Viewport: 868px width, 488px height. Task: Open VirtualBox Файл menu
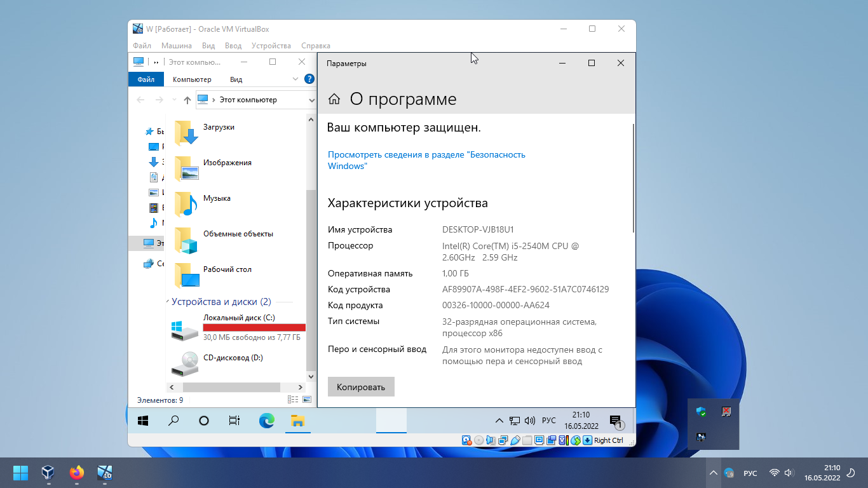(142, 46)
